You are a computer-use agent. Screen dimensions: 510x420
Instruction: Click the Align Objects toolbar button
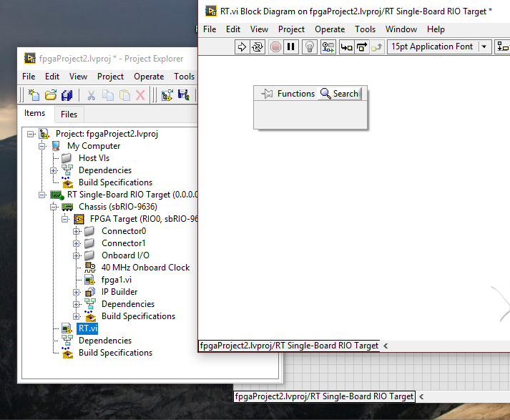tap(503, 47)
